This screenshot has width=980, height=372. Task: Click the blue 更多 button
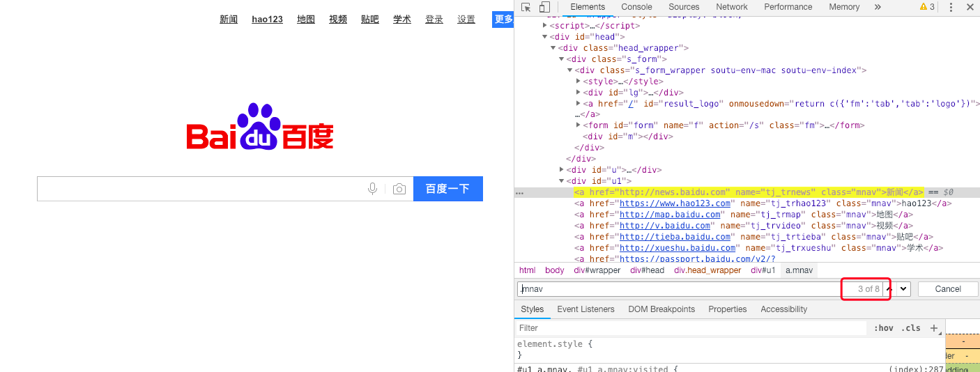pyautogui.click(x=503, y=20)
